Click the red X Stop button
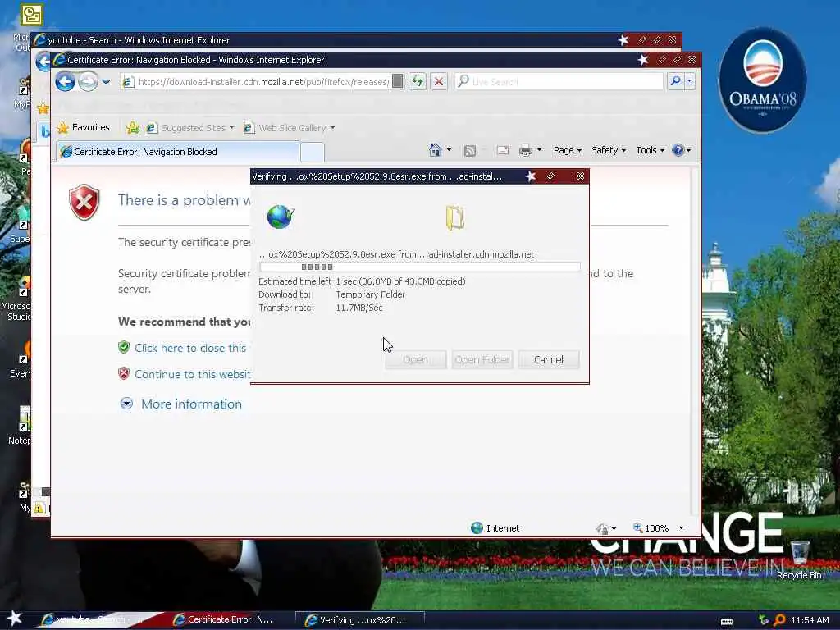The height and width of the screenshot is (630, 840). [x=439, y=82]
